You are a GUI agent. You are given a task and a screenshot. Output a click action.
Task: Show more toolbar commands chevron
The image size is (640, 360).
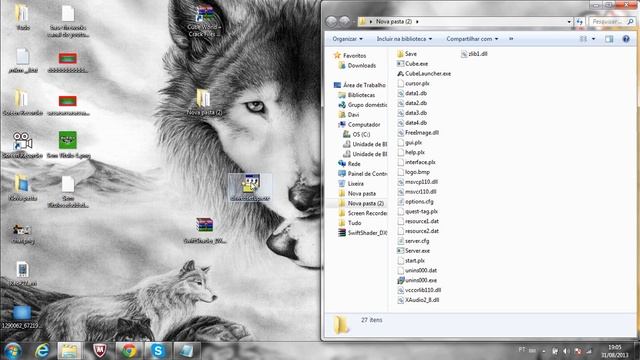[511, 39]
